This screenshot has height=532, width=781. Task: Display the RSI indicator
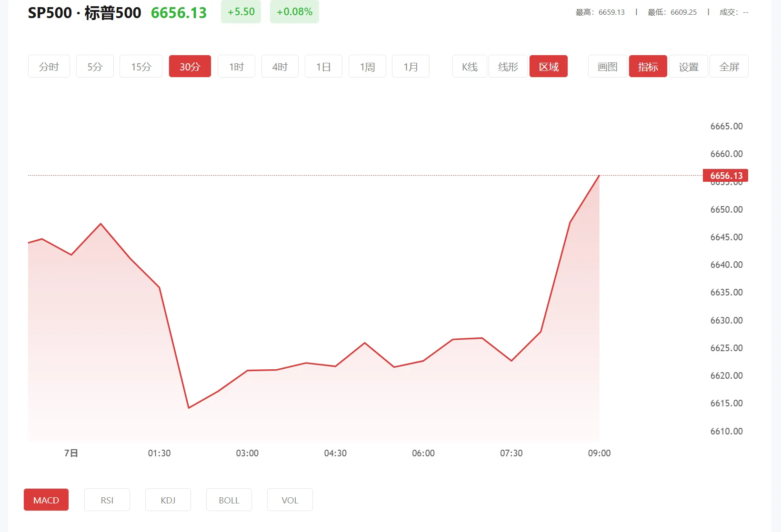pos(107,500)
